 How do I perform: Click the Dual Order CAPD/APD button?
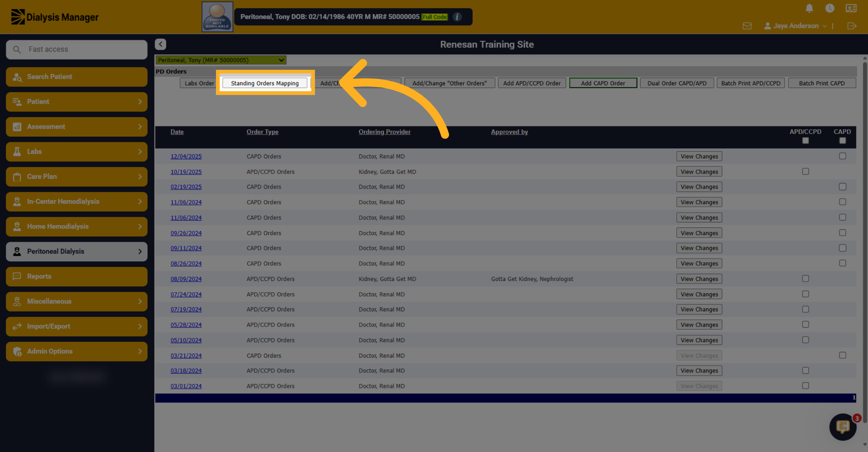point(677,83)
